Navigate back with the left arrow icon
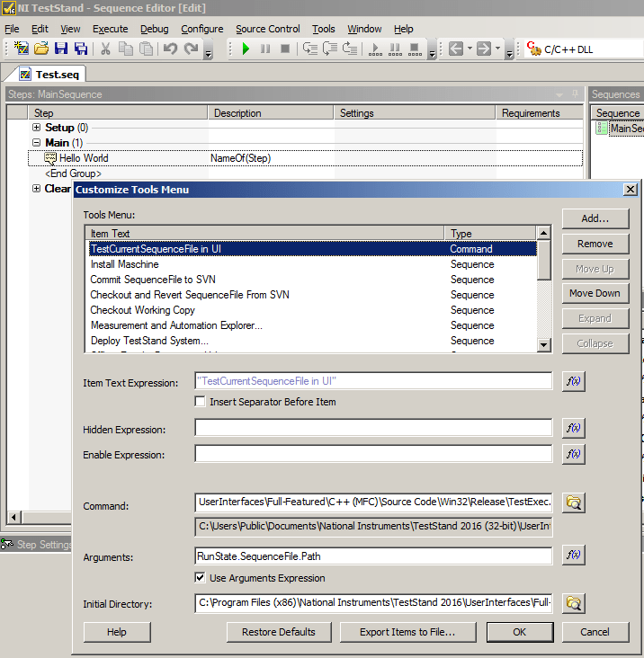644x658 pixels. [x=456, y=49]
